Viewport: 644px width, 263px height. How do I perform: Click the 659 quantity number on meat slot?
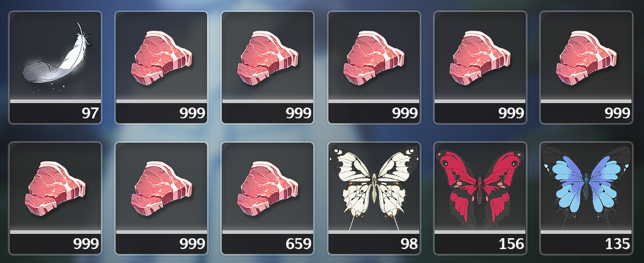pyautogui.click(x=299, y=244)
